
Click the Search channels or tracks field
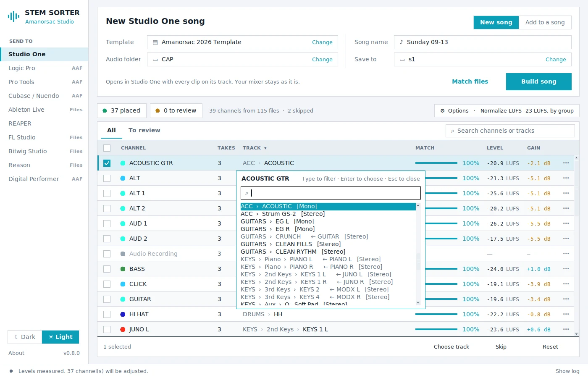click(x=510, y=131)
